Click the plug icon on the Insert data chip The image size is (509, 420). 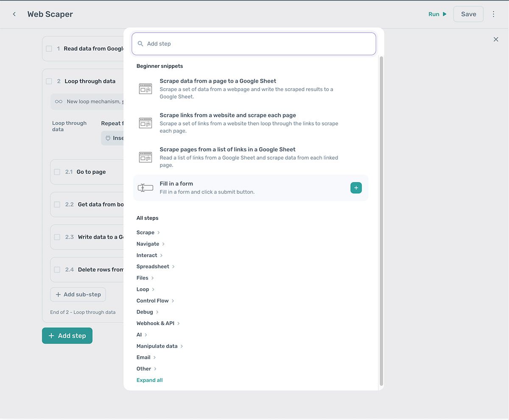(x=108, y=138)
